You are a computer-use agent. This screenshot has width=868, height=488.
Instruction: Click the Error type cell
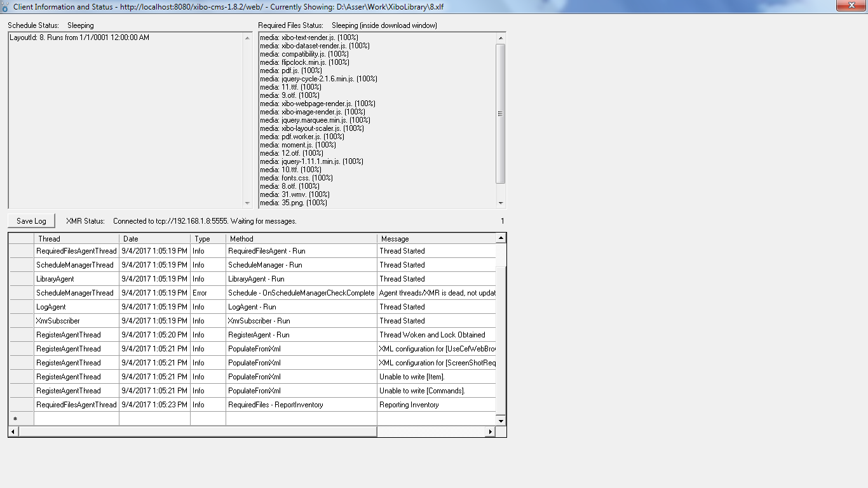point(208,293)
